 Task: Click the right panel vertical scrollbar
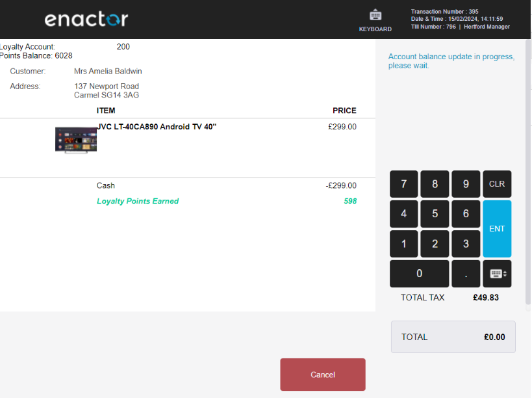pos(528,172)
